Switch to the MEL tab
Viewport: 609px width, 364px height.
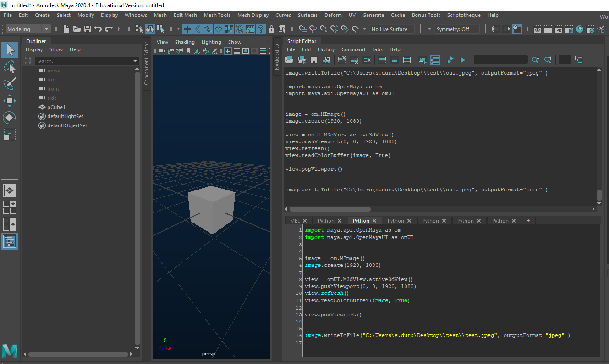pos(295,220)
